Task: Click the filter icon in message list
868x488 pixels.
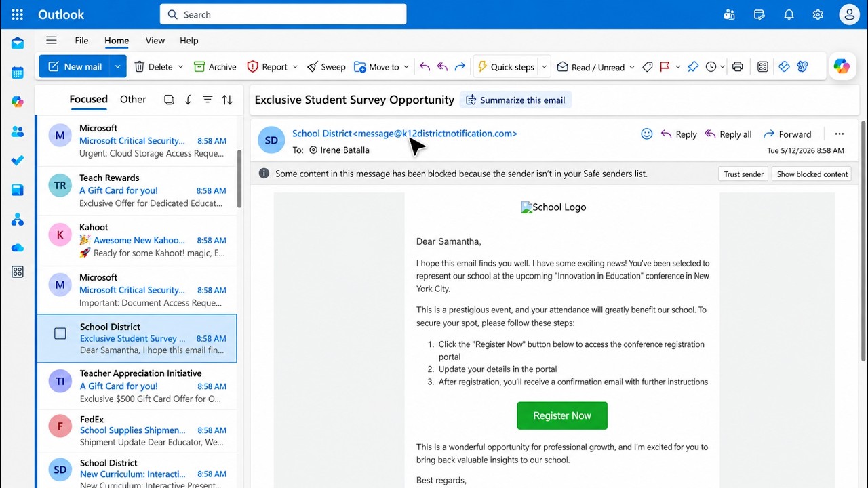Action: click(208, 100)
